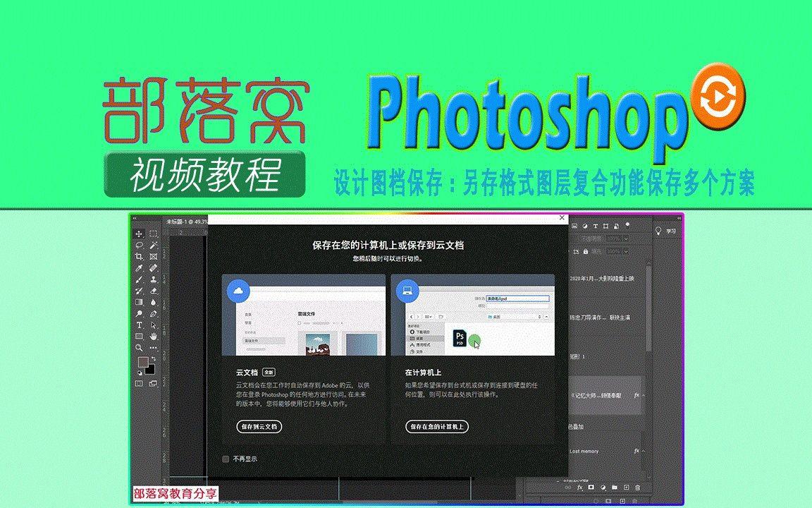Select the Magic Wand tool
812x508 pixels.
153,246
